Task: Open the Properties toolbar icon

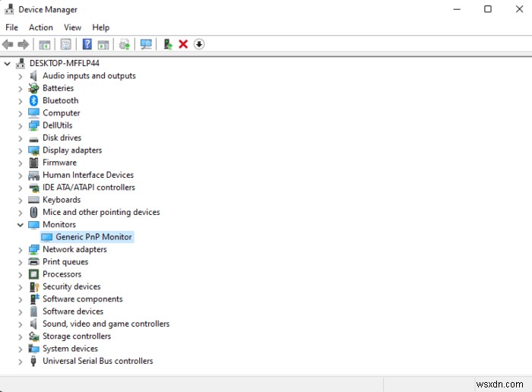Action: [x=65, y=44]
